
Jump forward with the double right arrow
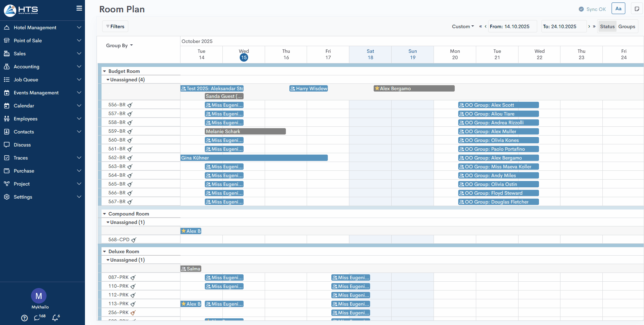coord(594,26)
